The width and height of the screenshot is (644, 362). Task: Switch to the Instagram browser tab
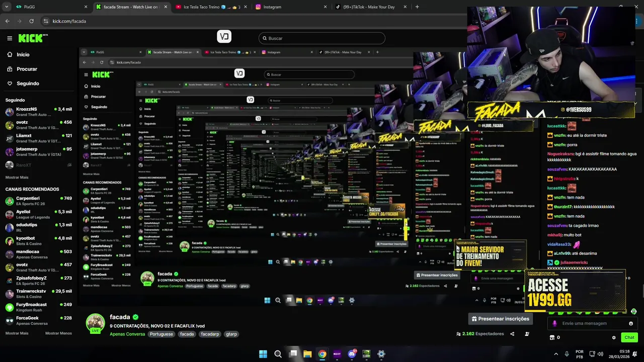[291, 7]
